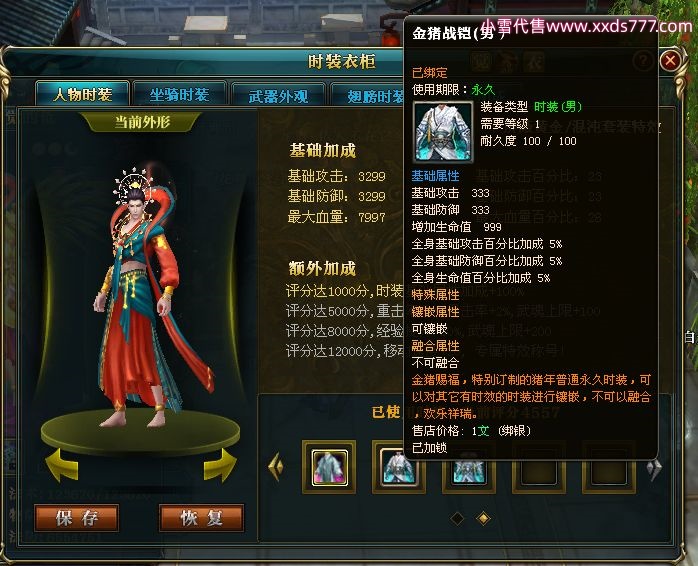Viewport: 698px width, 566px height.
Task: Switch to the 武器外观 tab
Action: (278, 95)
